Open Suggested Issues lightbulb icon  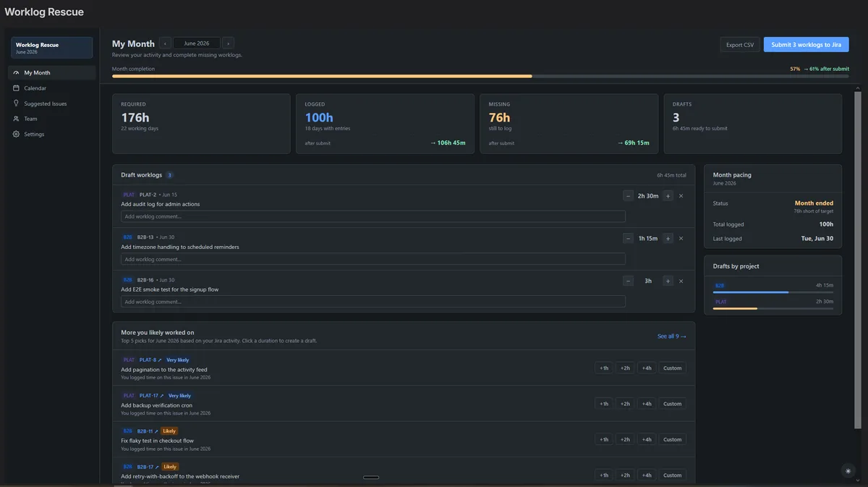(17, 103)
